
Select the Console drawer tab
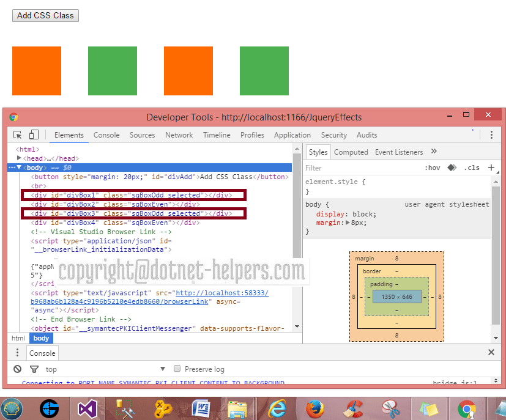(42, 353)
